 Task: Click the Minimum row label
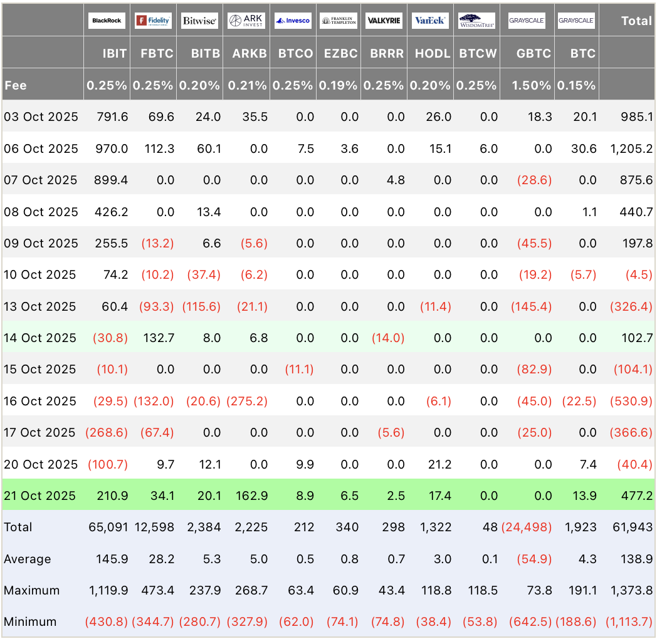30,622
